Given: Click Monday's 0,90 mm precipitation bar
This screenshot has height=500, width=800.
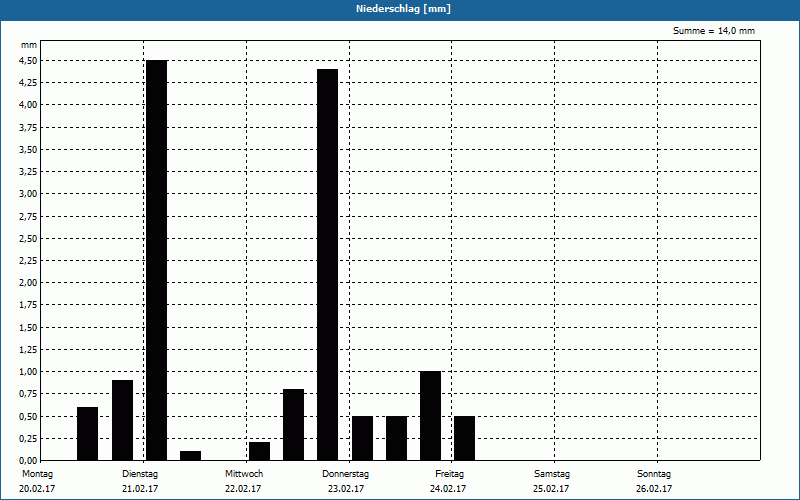Looking at the screenshot, I should (x=122, y=420).
